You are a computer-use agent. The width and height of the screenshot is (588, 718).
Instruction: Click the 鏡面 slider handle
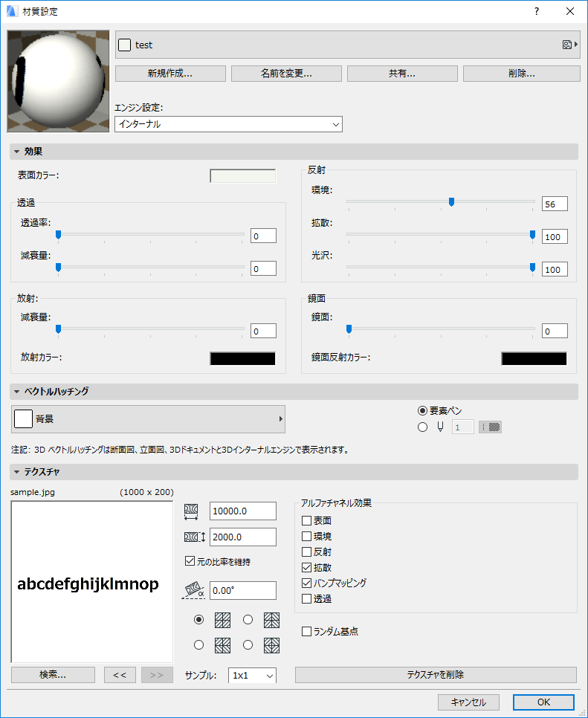pos(349,329)
